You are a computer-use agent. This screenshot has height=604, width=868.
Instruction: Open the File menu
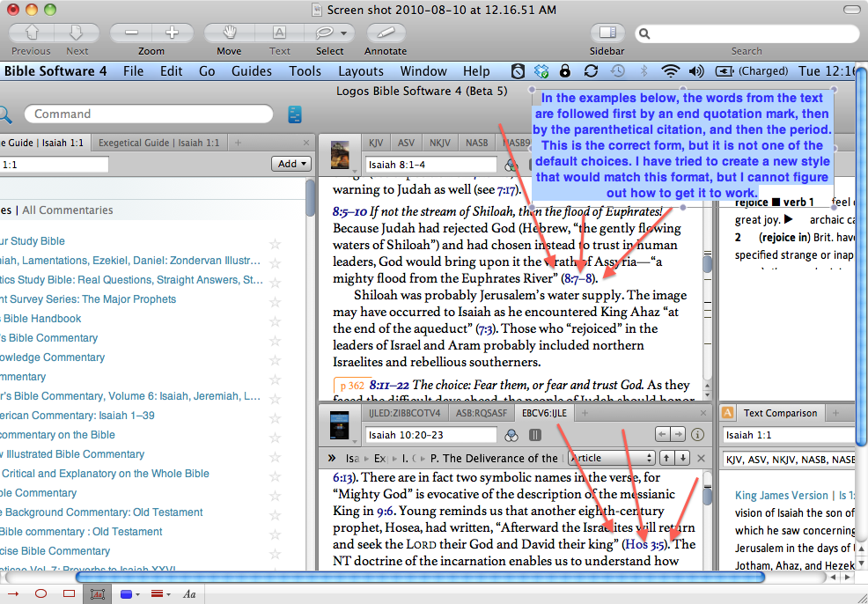click(x=134, y=71)
